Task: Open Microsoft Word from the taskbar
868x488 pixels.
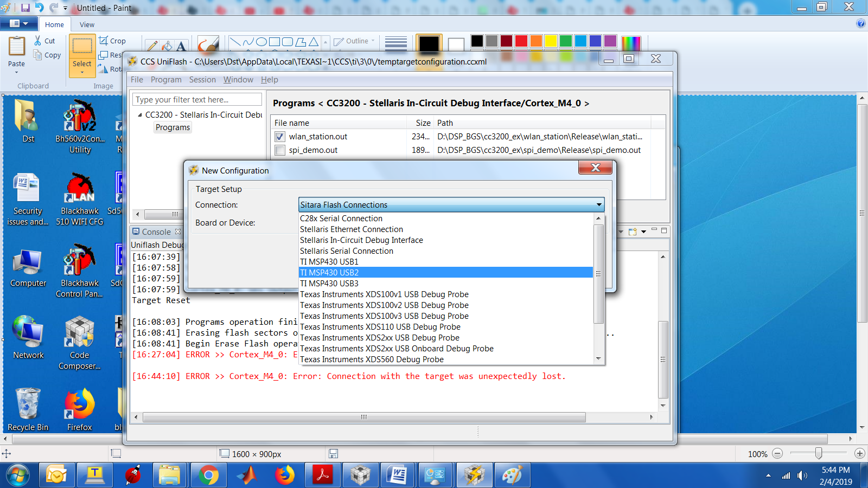Action: [x=398, y=476]
